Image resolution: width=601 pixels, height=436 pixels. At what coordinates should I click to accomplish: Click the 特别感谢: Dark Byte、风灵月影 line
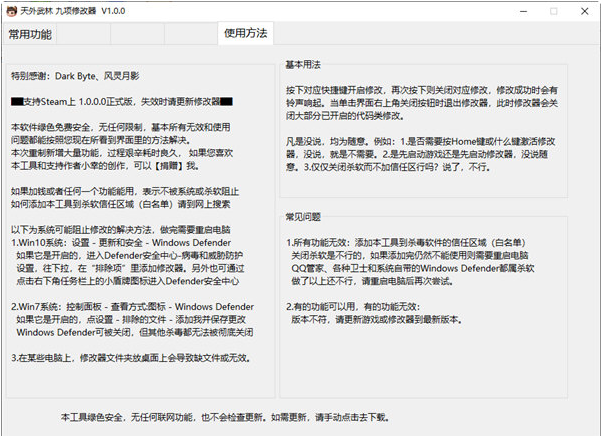75,76
